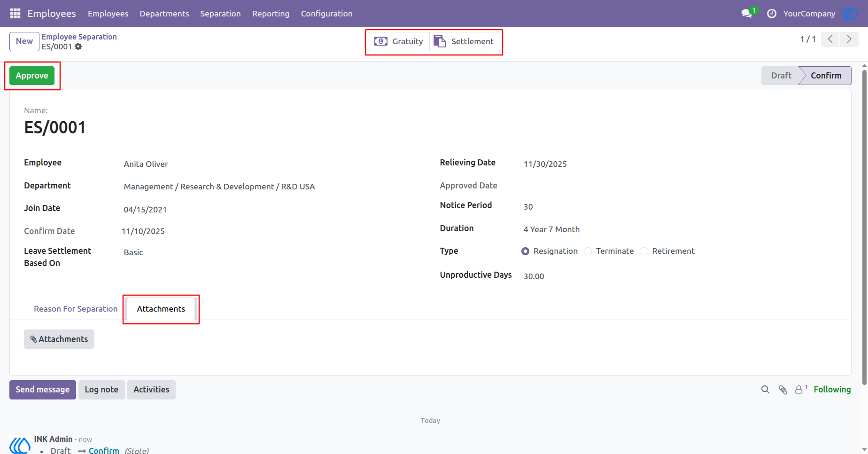Select the Resignation type radio button
This screenshot has width=868, height=454.
526,251
